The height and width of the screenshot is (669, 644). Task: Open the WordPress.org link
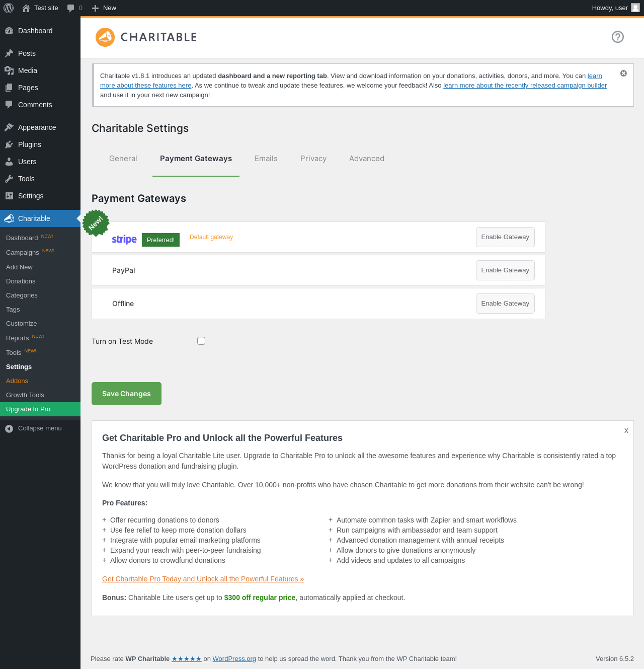pyautogui.click(x=234, y=658)
